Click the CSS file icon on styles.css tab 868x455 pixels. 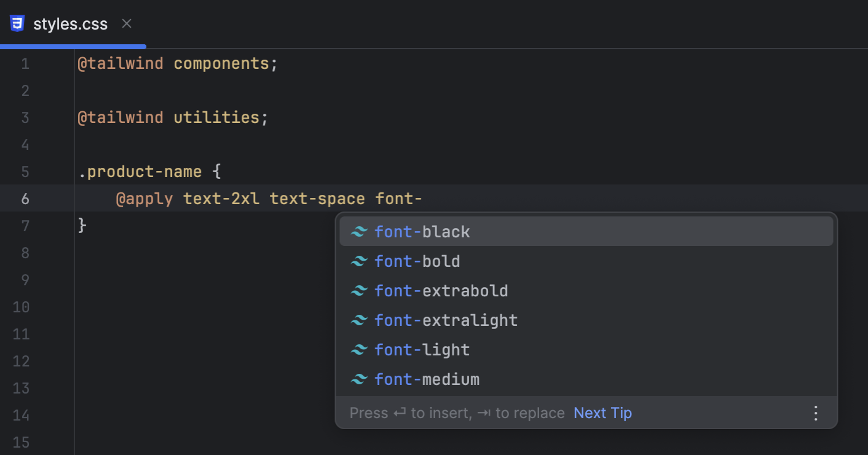point(17,24)
